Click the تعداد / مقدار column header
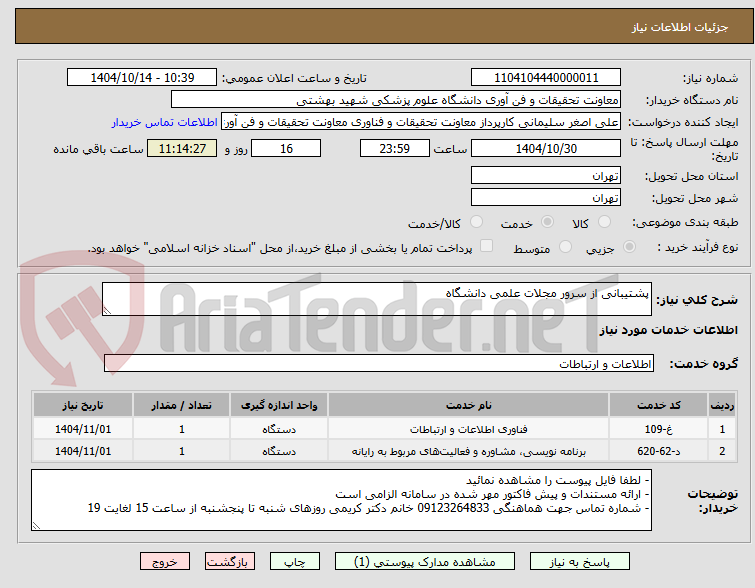The width and height of the screenshot is (755, 588). (182, 405)
